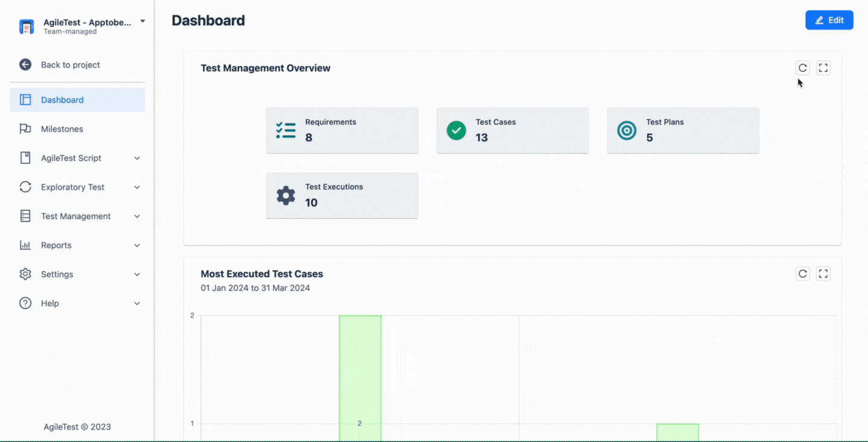This screenshot has width=868, height=442.
Task: Go back to project
Action: [x=71, y=65]
